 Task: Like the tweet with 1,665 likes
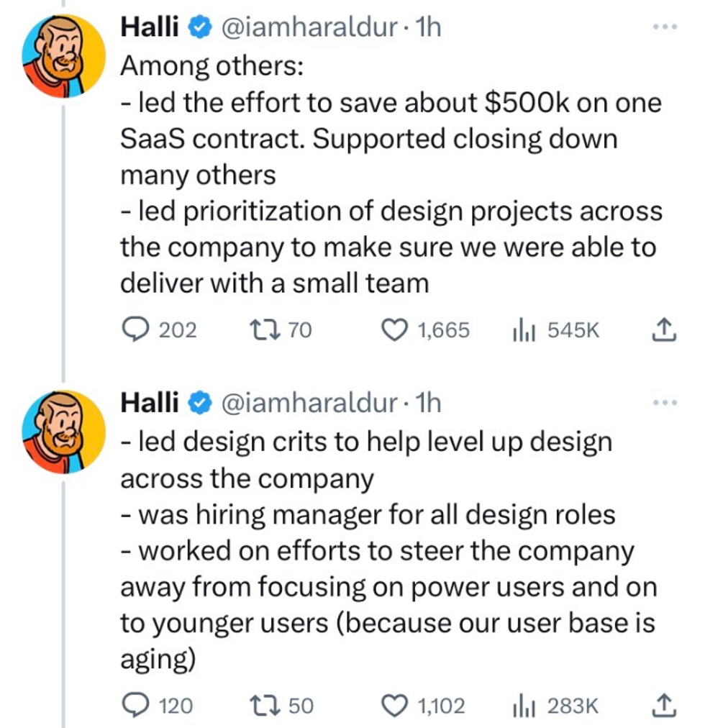394,330
